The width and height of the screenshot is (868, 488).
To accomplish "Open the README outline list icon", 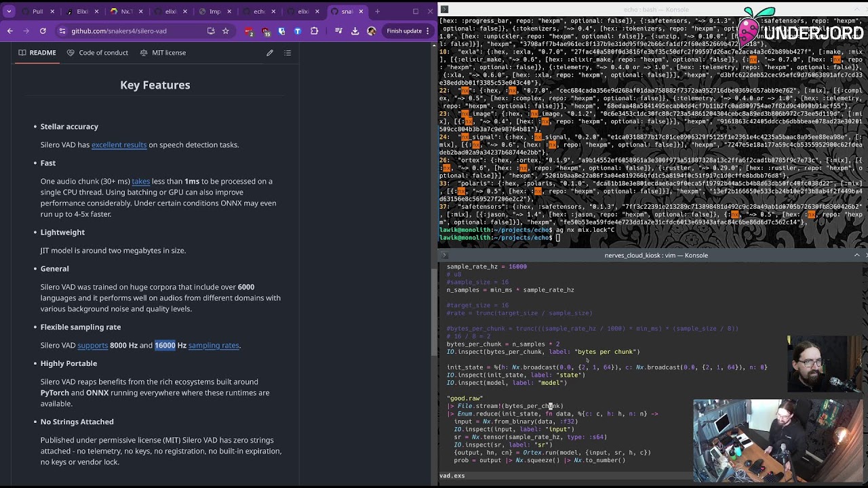I will (288, 53).
